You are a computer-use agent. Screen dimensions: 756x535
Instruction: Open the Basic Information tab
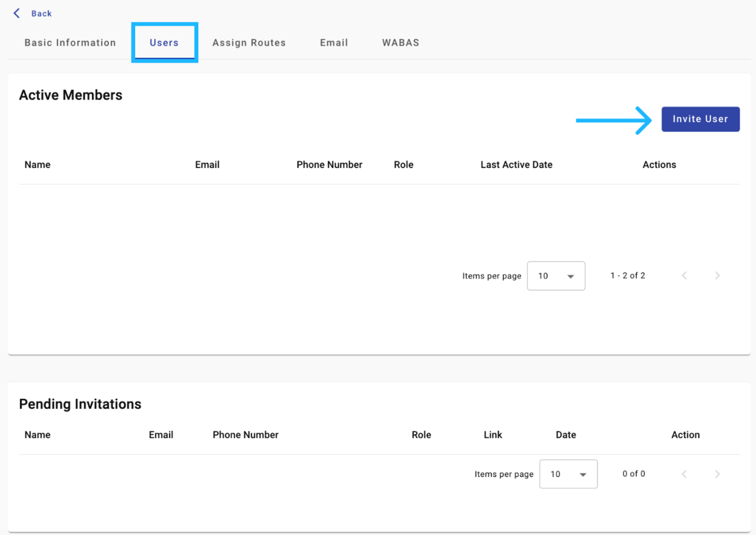[x=70, y=43]
